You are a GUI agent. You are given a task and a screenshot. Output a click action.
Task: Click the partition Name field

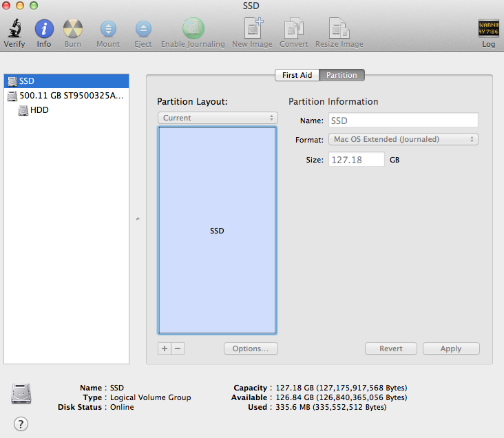tap(403, 121)
